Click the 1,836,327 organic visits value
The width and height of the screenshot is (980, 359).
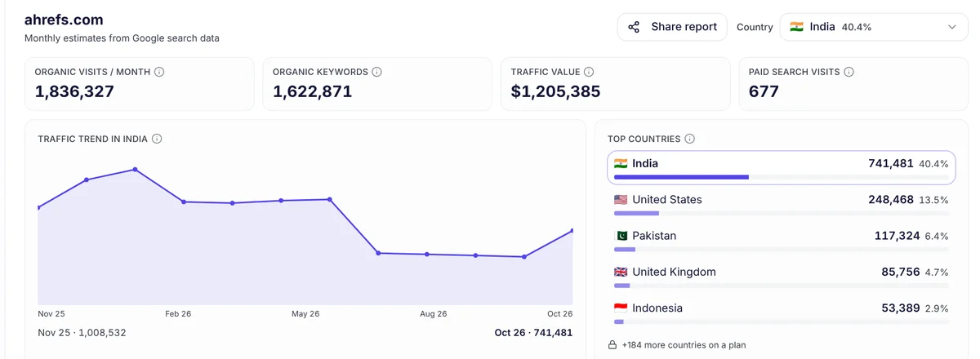[74, 91]
